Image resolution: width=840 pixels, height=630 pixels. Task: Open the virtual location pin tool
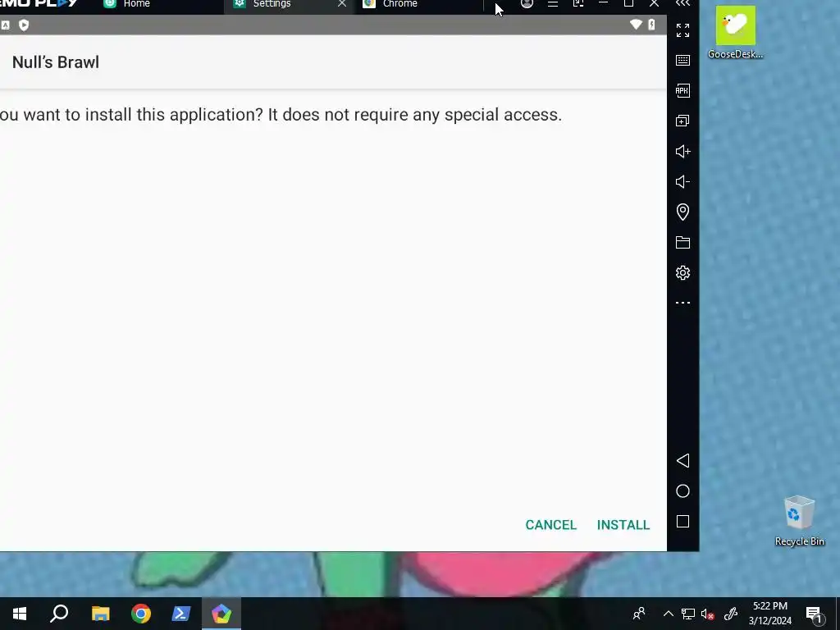[682, 212]
